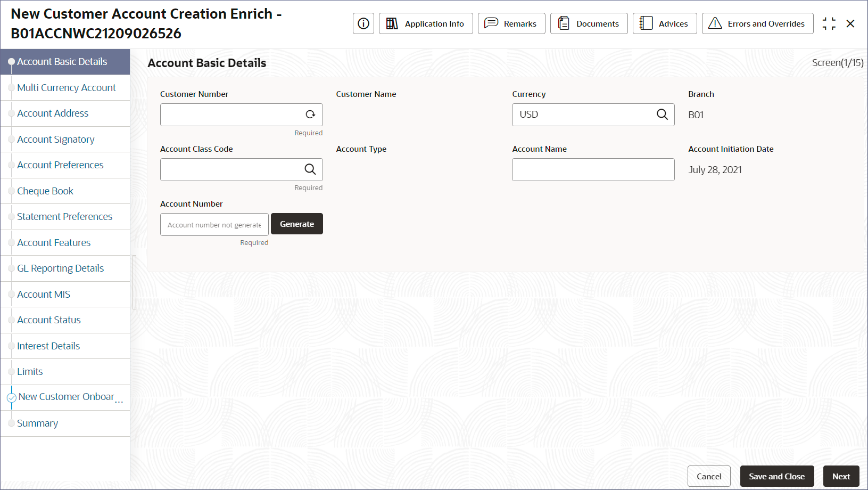Open Errors and Overrides warnings
The height and width of the screenshot is (490, 868).
click(758, 23)
